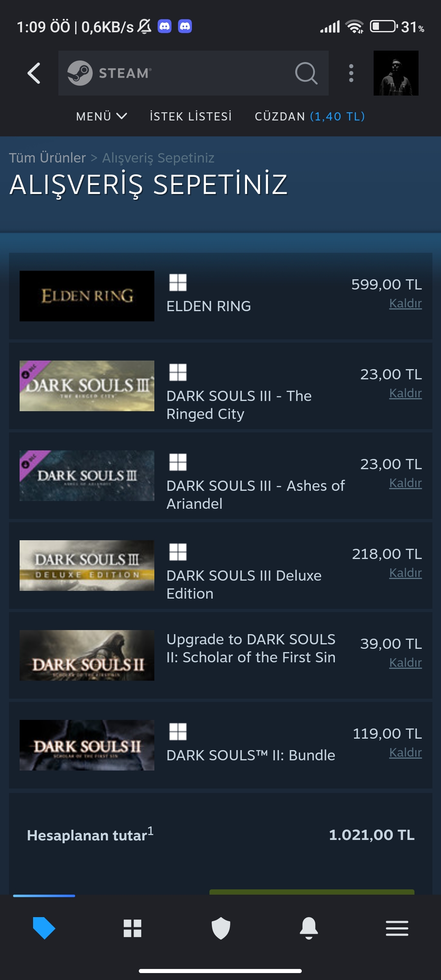Open DARK SOULS II: Bundle title
This screenshot has height=980, width=441.
pos(251,755)
